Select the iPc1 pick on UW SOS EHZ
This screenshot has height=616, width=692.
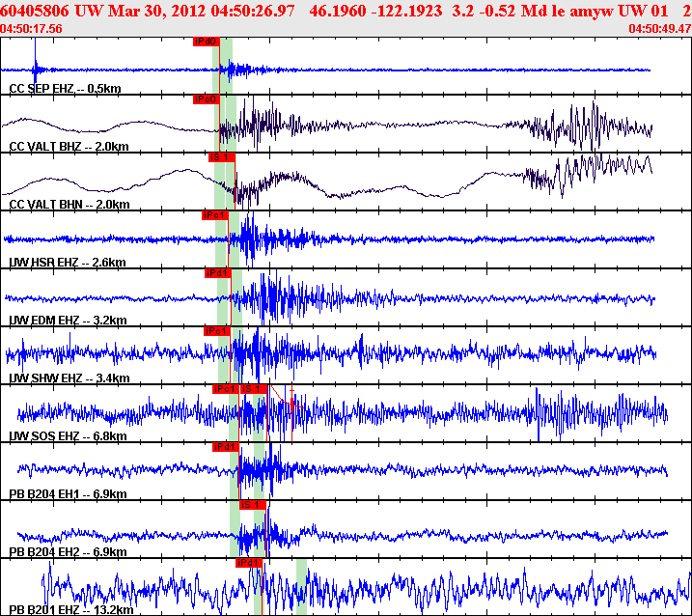click(x=226, y=389)
